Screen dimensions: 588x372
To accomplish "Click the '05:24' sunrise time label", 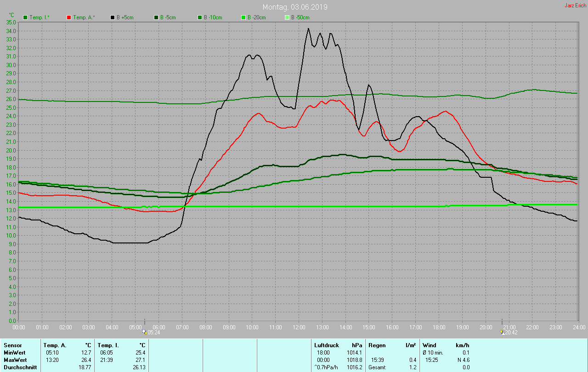I will pos(153,333).
